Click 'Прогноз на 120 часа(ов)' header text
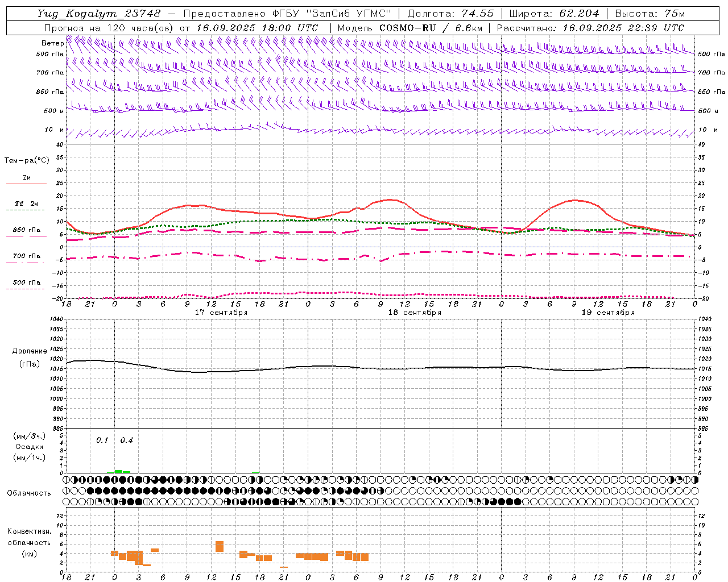 pos(109,28)
